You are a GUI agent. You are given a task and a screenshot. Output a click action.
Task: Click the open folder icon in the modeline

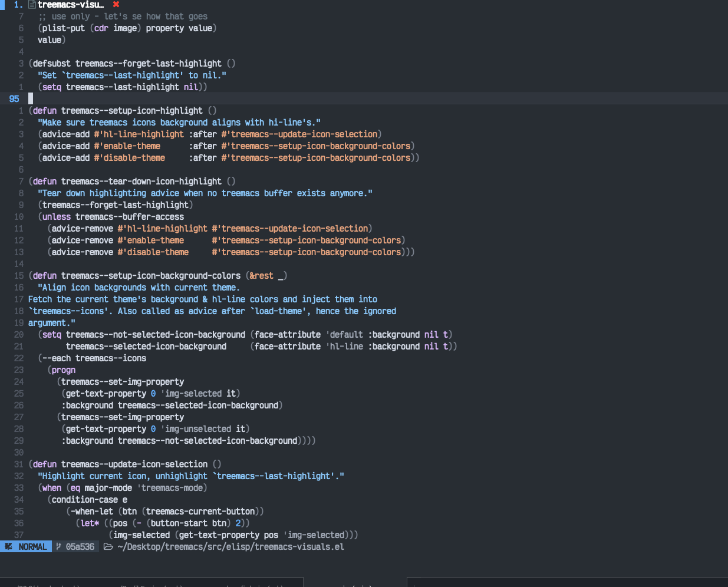coord(107,546)
